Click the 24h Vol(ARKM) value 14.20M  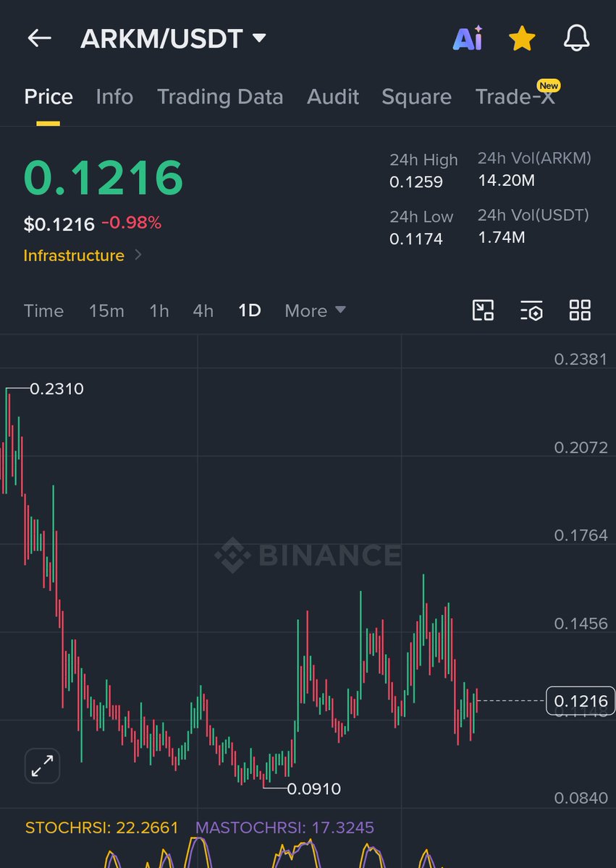click(506, 180)
